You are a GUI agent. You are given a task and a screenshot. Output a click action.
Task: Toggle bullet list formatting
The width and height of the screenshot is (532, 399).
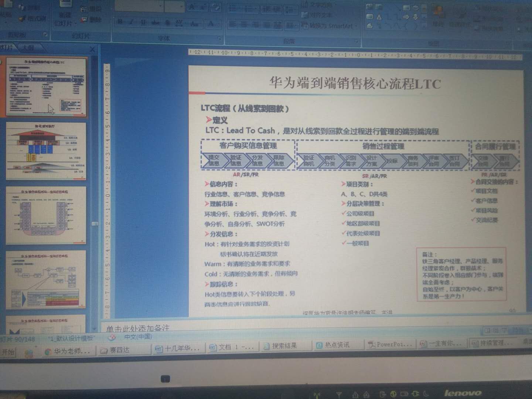(x=233, y=8)
